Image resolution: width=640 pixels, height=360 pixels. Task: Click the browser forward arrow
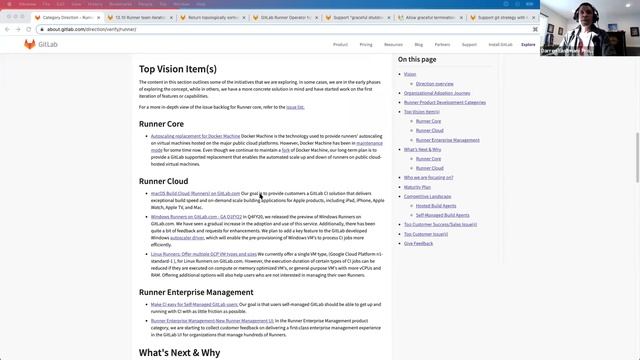(18, 29)
